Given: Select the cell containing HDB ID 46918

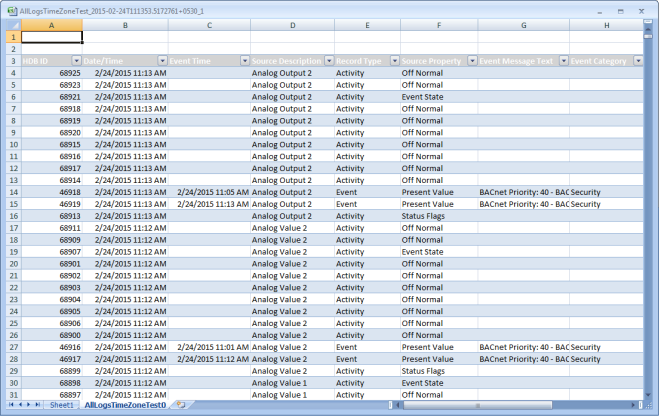Looking at the screenshot, I should click(52, 191).
